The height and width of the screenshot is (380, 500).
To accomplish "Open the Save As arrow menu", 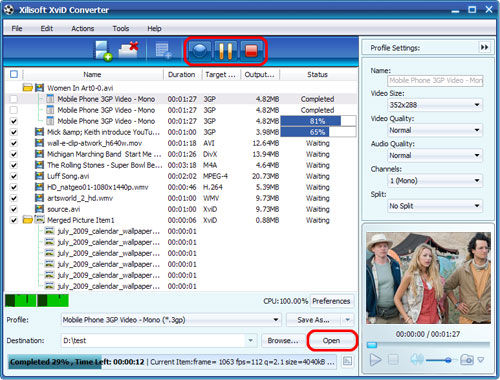I will (348, 320).
